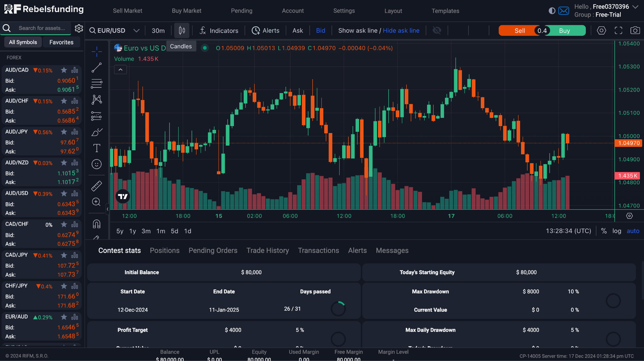The height and width of the screenshot is (361, 644).
Task: Open the mail messages envelope icon
Action: 563,11
